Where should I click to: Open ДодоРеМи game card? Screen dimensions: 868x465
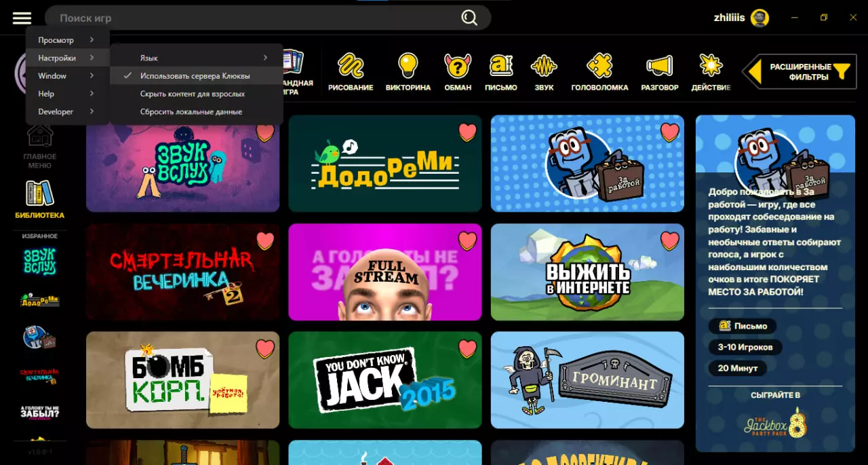click(385, 164)
